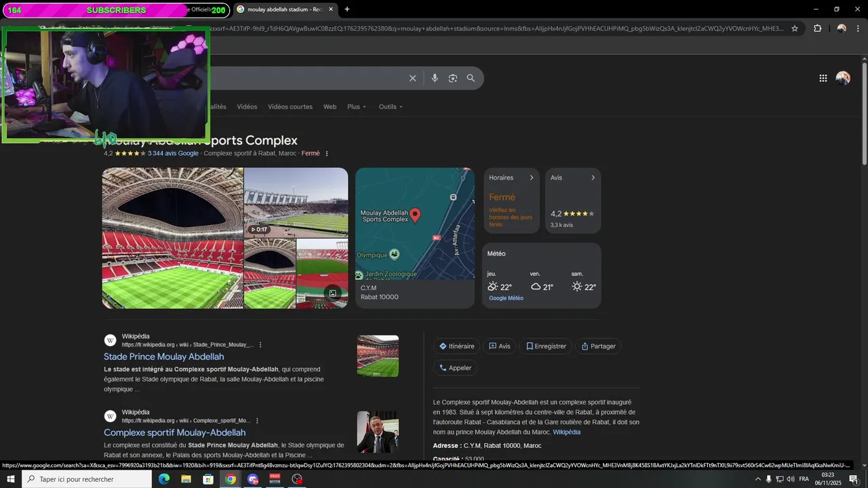Open the large stadium interior photo
Screen dimensions: 868x488
coord(172,238)
